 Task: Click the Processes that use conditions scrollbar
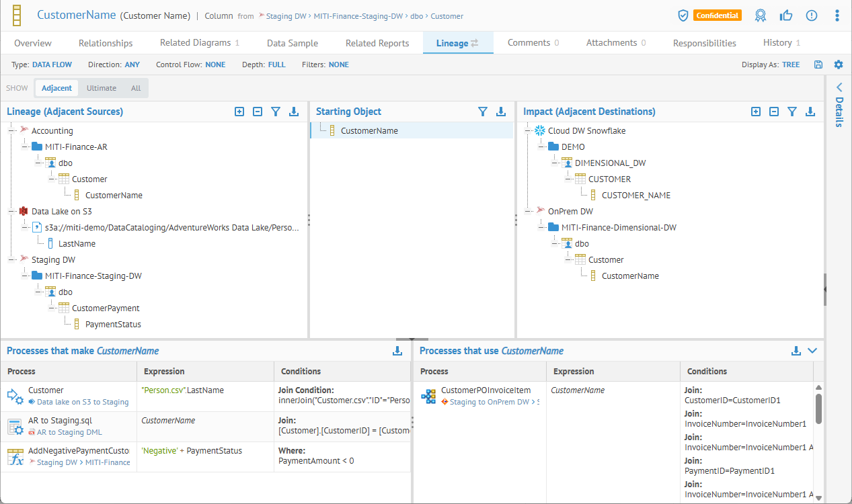(818, 409)
